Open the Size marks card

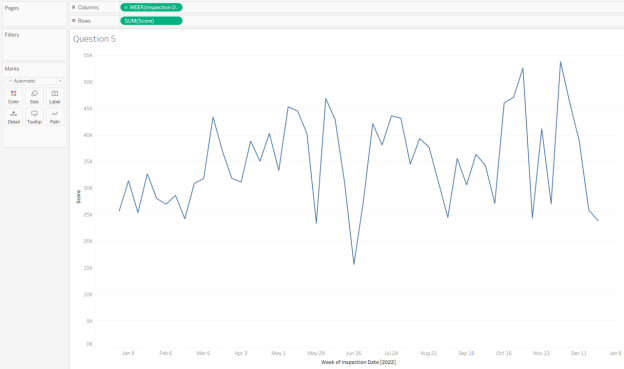pos(34,97)
